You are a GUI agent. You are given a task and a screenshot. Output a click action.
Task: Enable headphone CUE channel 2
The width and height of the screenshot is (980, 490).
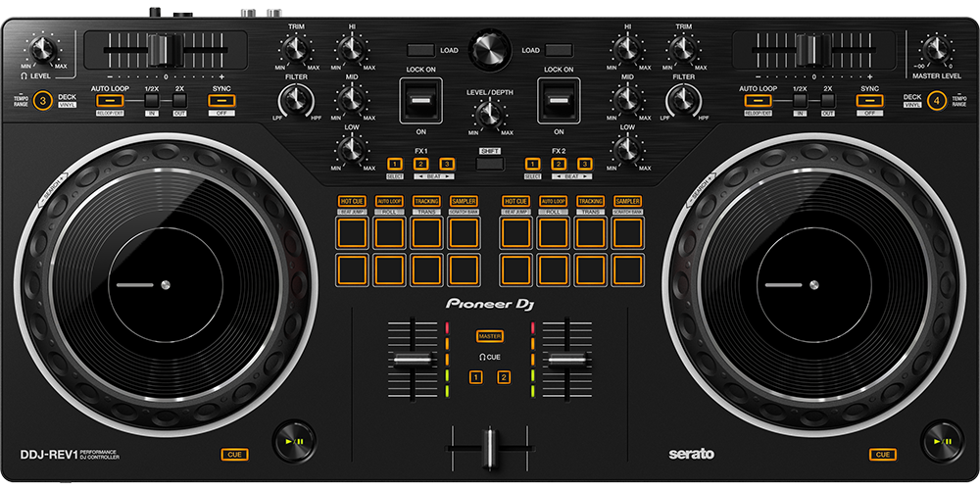(x=504, y=377)
